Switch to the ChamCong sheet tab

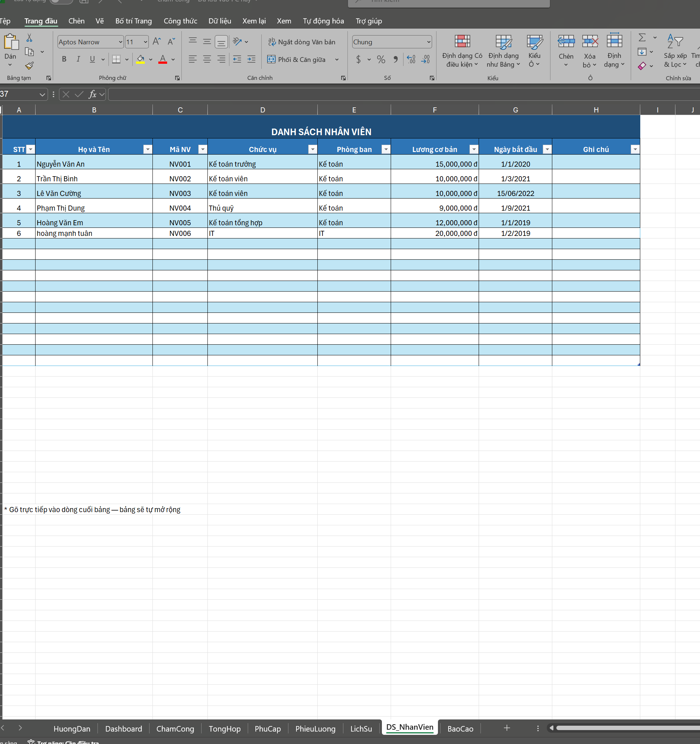coord(175,729)
